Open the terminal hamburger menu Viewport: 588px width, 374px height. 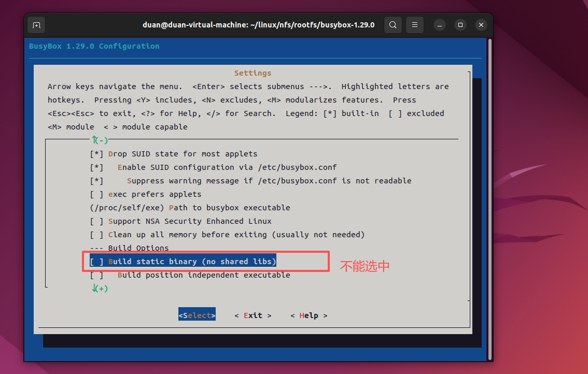tap(414, 25)
